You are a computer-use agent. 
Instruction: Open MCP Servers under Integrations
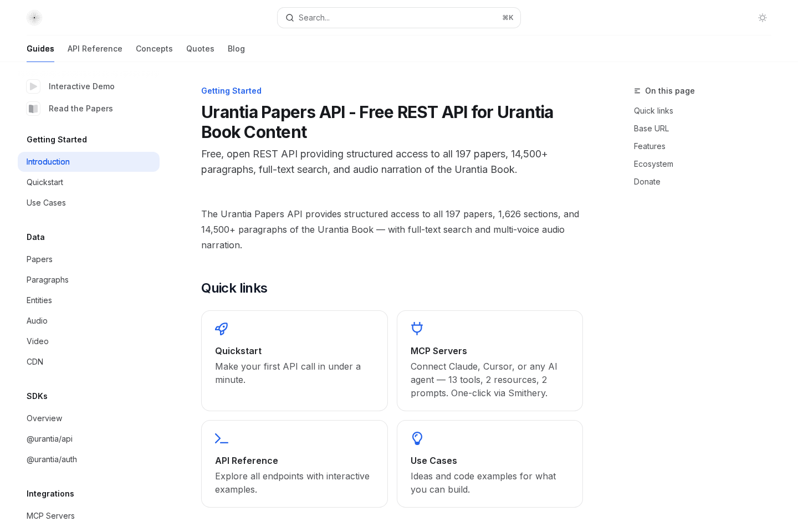[x=50, y=516]
